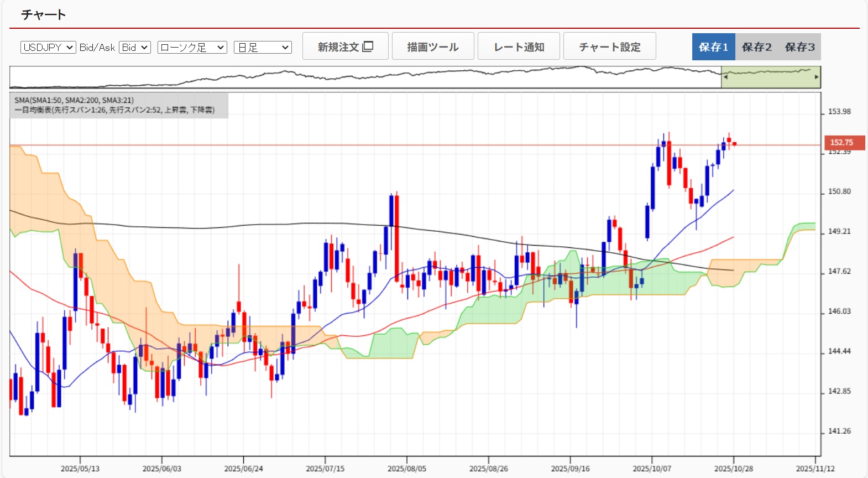This screenshot has width=868, height=478.
Task: Open チャート設定 chart settings
Action: 609,46
